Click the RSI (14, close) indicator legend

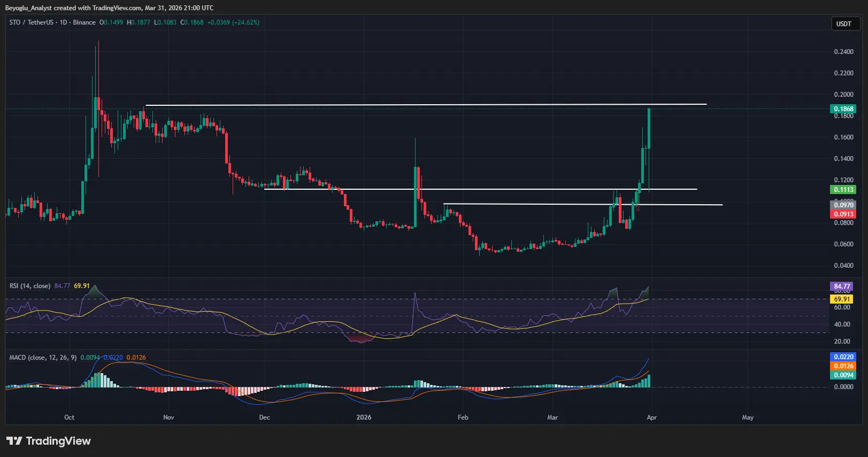[x=30, y=286]
